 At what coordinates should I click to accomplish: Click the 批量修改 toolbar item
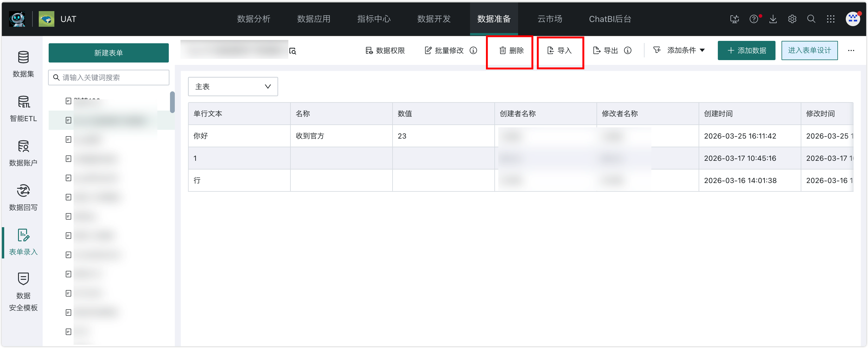444,50
